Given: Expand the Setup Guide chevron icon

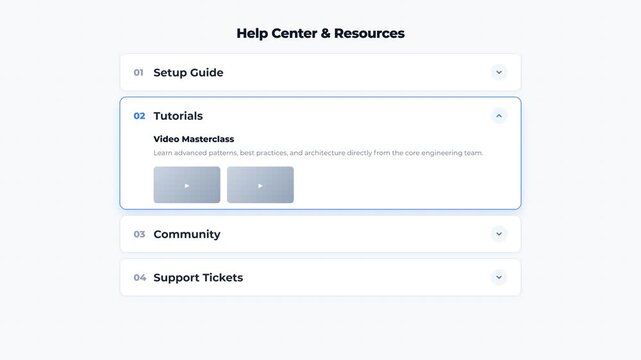Looking at the screenshot, I should tap(499, 72).
